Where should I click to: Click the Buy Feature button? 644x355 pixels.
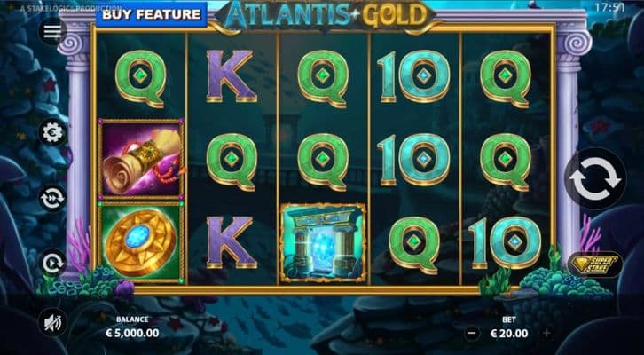coord(151,14)
